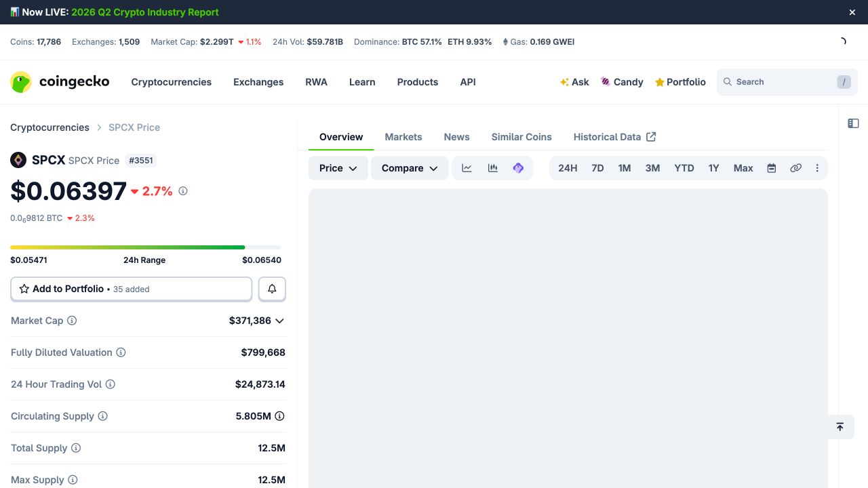Click Market Cap $2.299T stat

(x=205, y=42)
